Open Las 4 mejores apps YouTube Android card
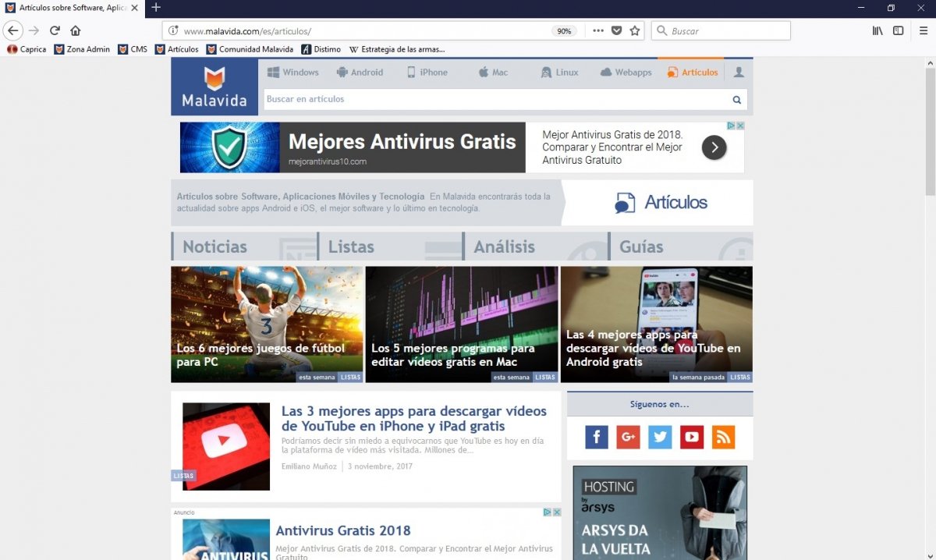 [x=657, y=324]
